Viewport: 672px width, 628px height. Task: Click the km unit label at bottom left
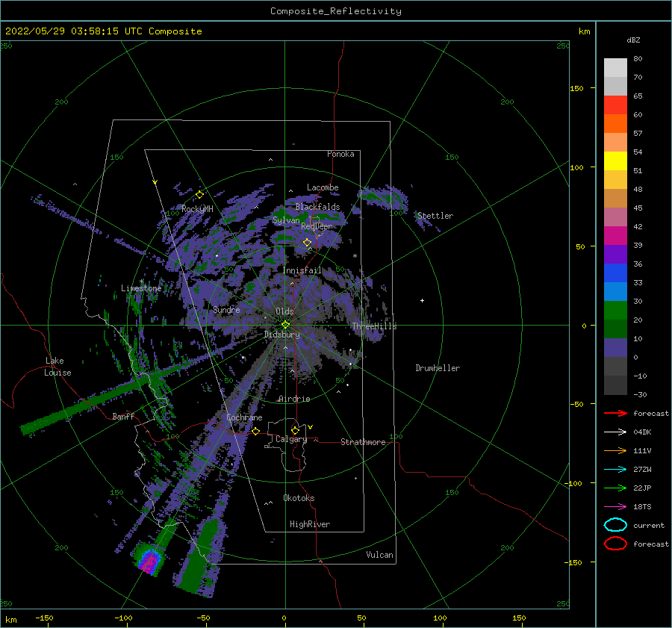11,620
